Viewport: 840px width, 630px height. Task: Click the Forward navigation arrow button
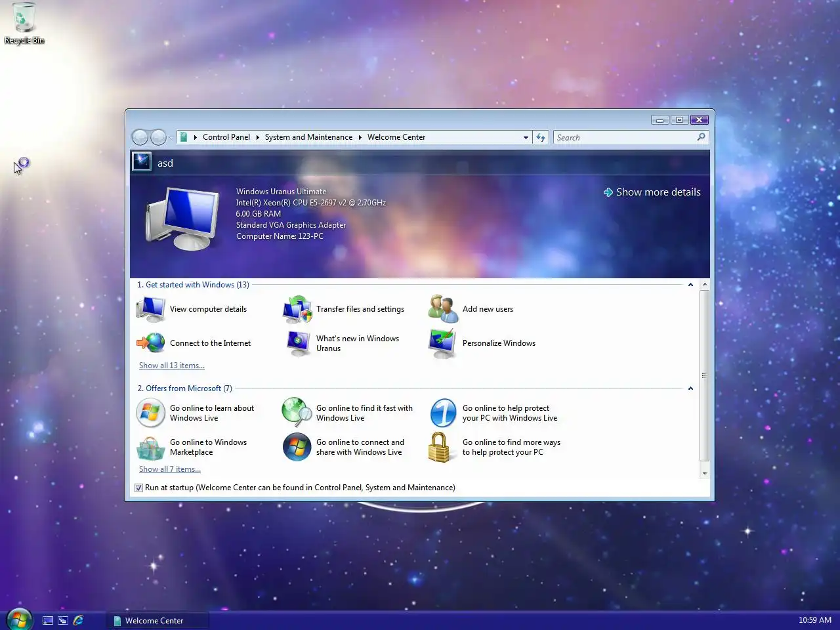click(159, 137)
